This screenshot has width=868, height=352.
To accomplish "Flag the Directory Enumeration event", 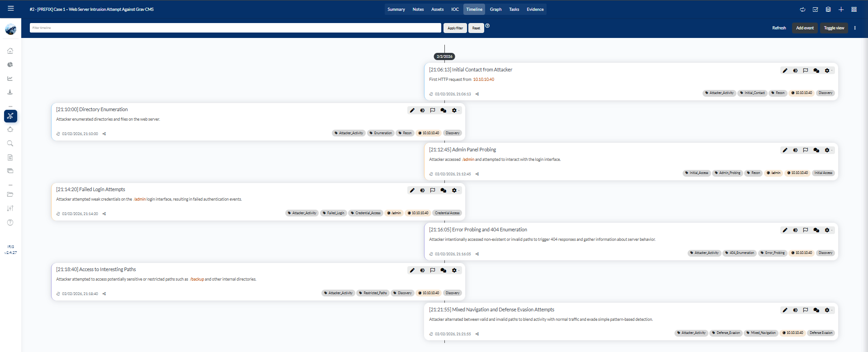I will pyautogui.click(x=433, y=110).
